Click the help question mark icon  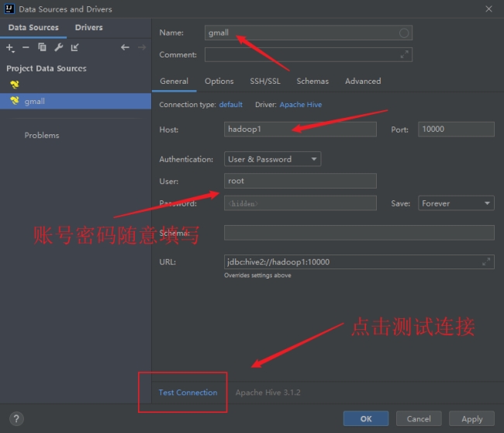coord(16,419)
